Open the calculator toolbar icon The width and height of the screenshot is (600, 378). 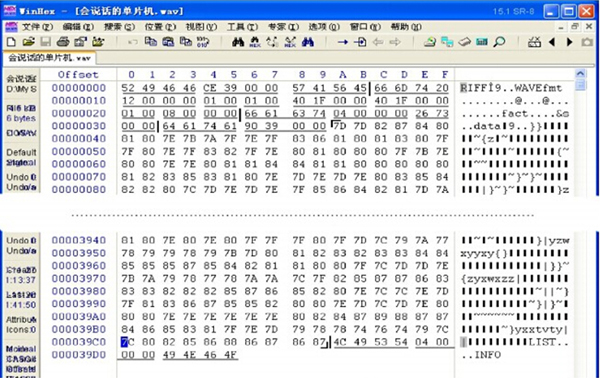tap(482, 42)
